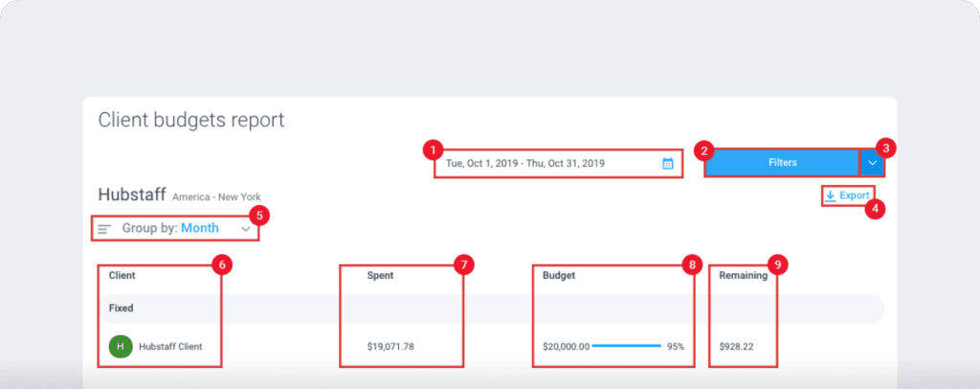Image resolution: width=980 pixels, height=389 pixels.
Task: Click the Remaining column header
Action: pos(743,275)
